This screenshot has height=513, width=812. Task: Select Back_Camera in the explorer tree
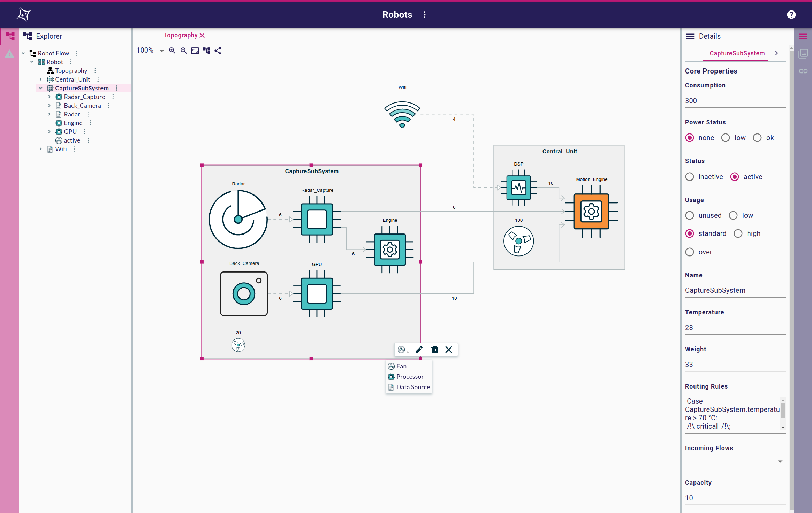[x=82, y=106]
